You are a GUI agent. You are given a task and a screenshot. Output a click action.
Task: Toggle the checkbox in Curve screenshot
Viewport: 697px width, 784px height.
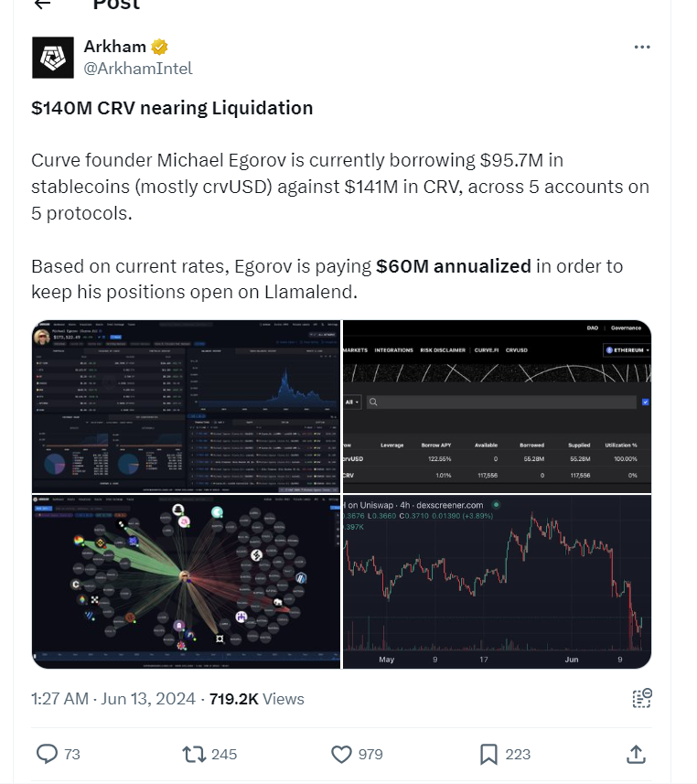646,402
